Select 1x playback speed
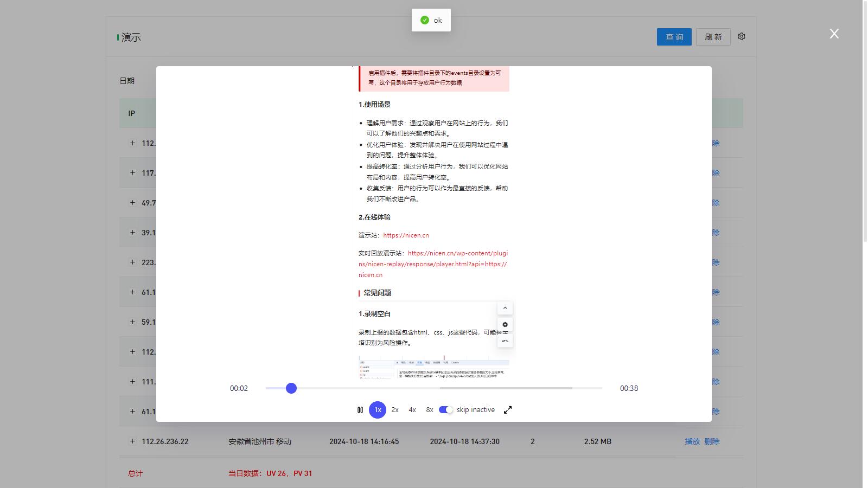 pyautogui.click(x=378, y=410)
